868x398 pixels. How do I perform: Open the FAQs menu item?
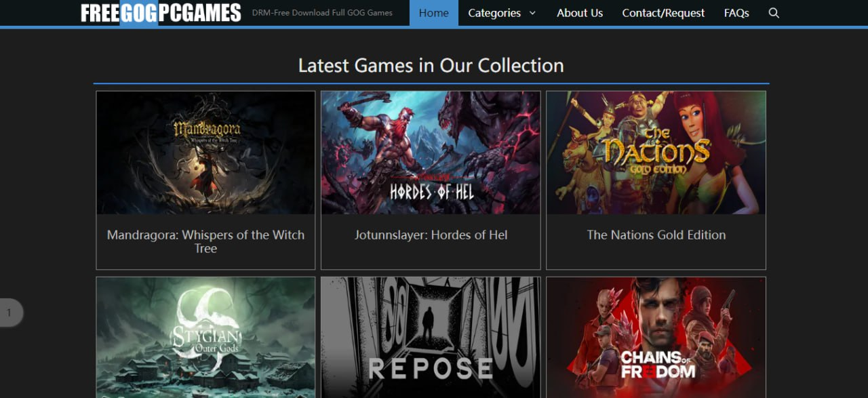coord(736,13)
